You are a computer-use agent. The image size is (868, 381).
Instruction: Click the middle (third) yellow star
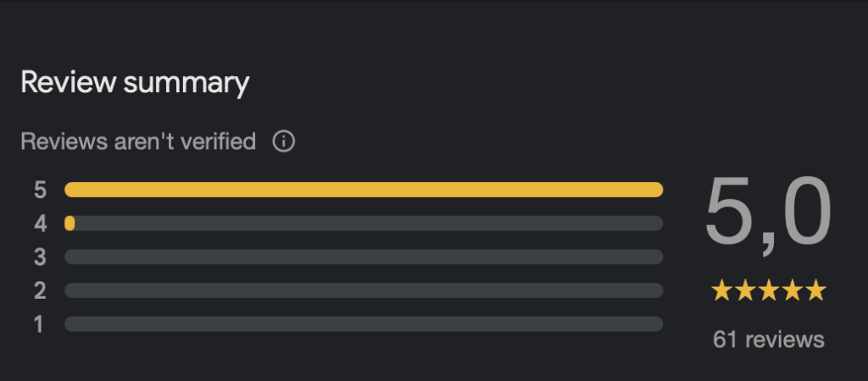coord(769,291)
